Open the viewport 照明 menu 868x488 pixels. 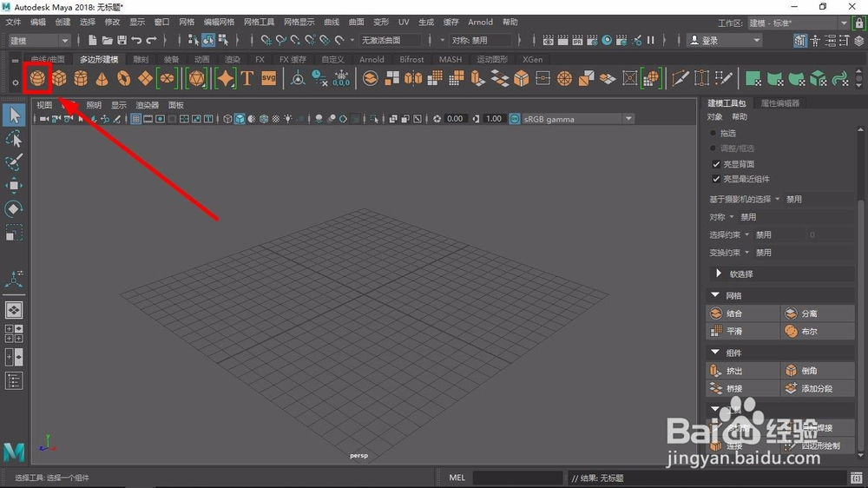(x=94, y=105)
